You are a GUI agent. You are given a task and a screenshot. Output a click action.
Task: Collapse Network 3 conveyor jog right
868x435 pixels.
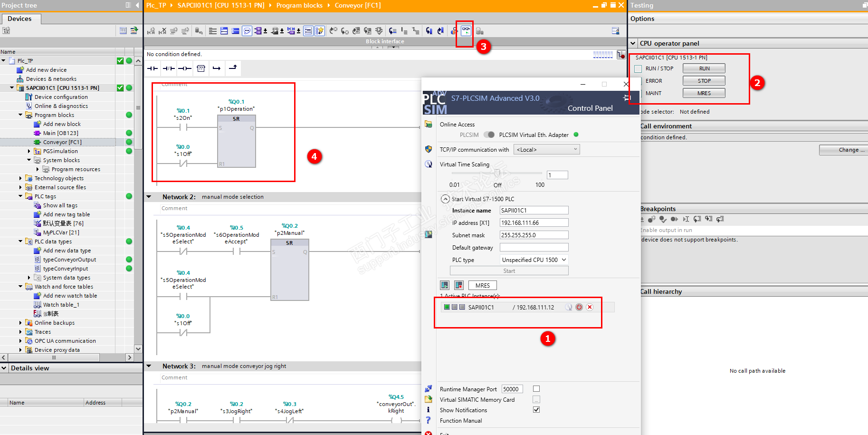point(149,366)
